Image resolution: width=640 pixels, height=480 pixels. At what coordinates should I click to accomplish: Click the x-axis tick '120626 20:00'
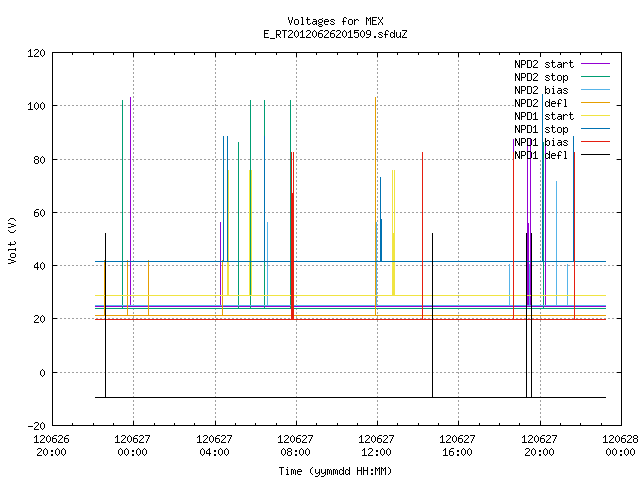coord(51,446)
